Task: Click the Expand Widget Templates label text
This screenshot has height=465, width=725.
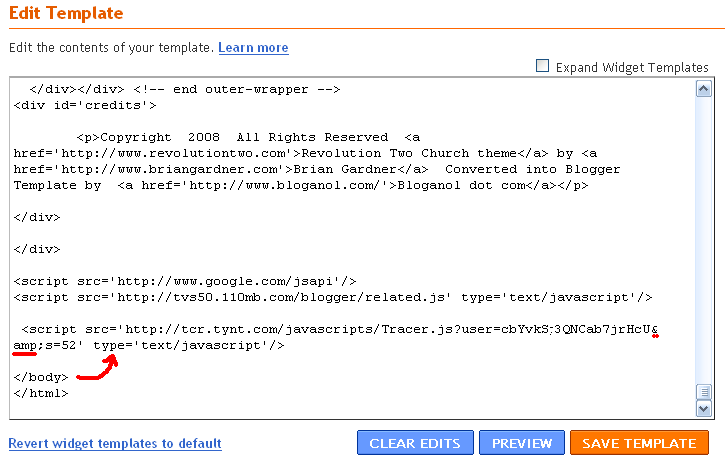Action: tap(632, 67)
